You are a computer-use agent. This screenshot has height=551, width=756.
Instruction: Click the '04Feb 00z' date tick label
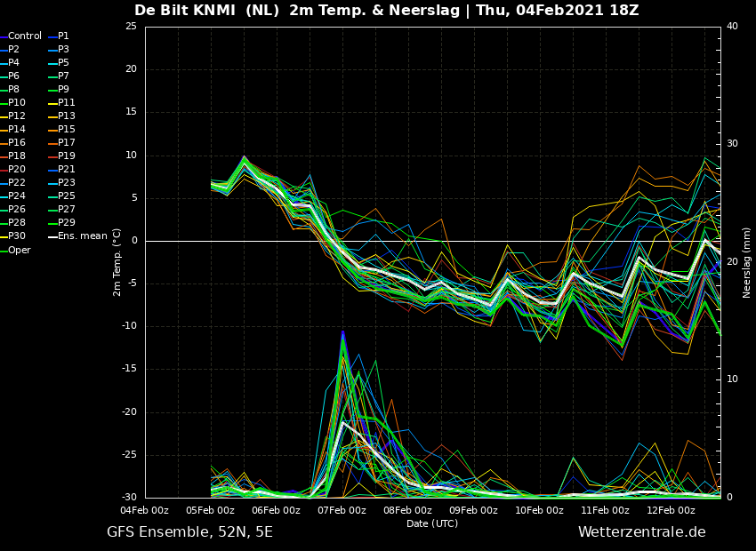pyautogui.click(x=145, y=510)
